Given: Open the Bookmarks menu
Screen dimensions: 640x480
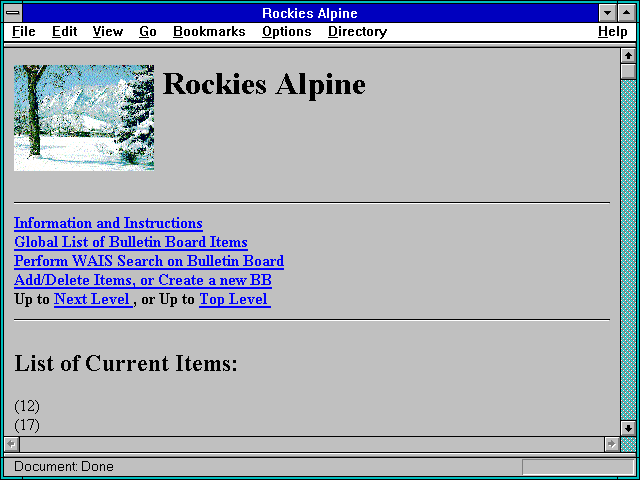Looking at the screenshot, I should tap(209, 31).
